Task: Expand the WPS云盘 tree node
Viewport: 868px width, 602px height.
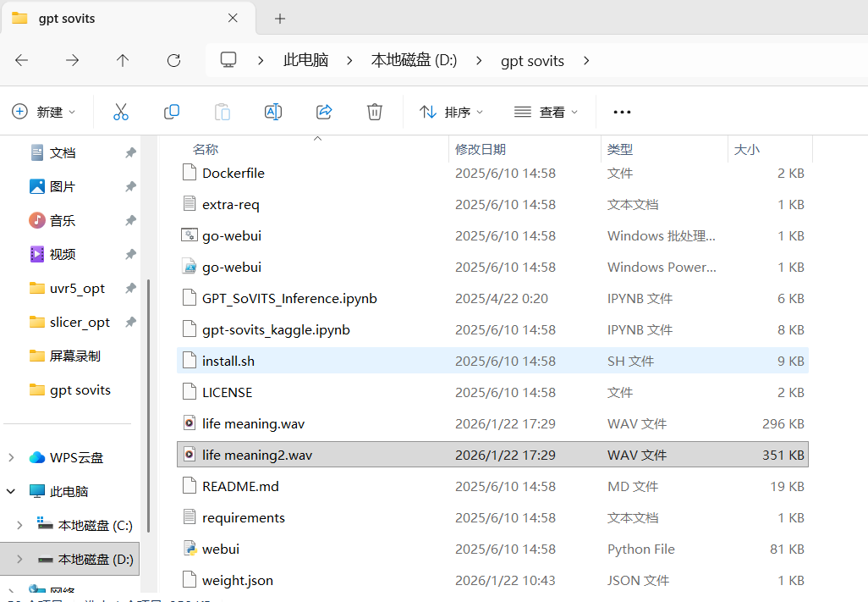Action: click(11, 457)
